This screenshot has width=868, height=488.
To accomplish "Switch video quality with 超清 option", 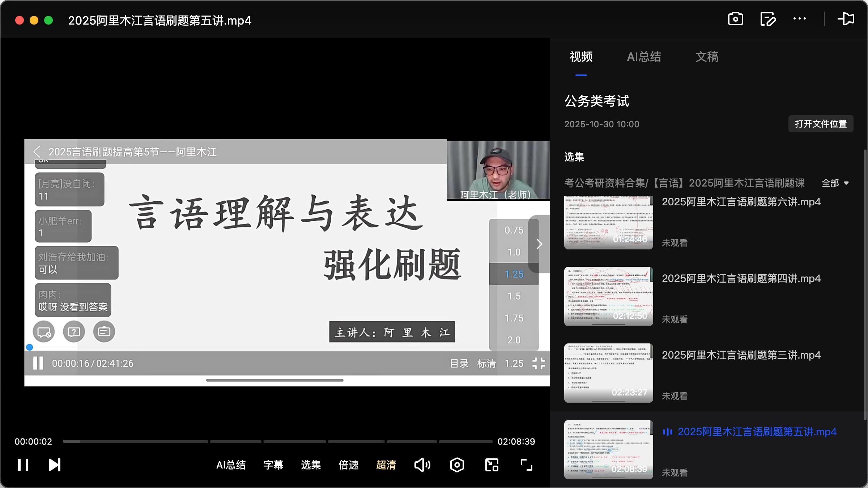I will pyautogui.click(x=386, y=465).
